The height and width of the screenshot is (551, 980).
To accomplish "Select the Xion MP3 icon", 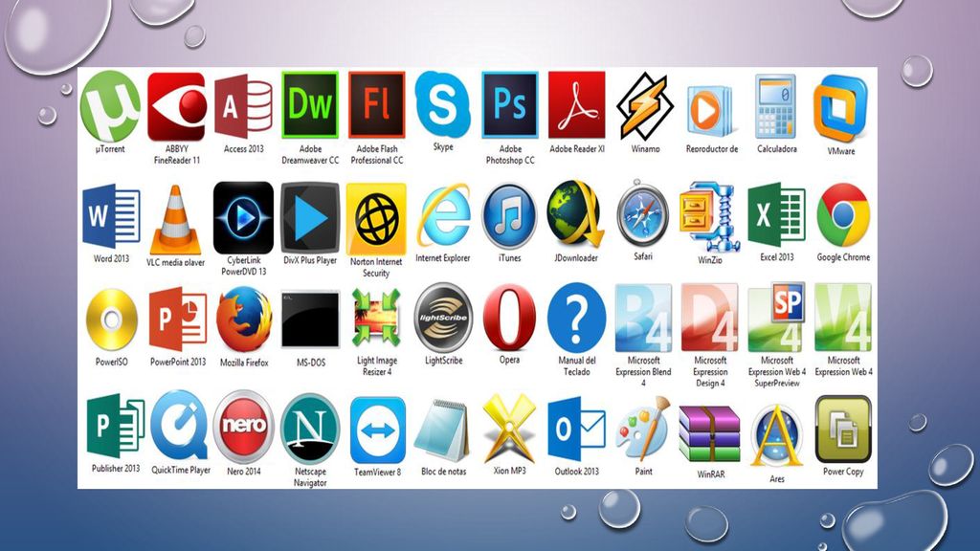I will point(509,428).
